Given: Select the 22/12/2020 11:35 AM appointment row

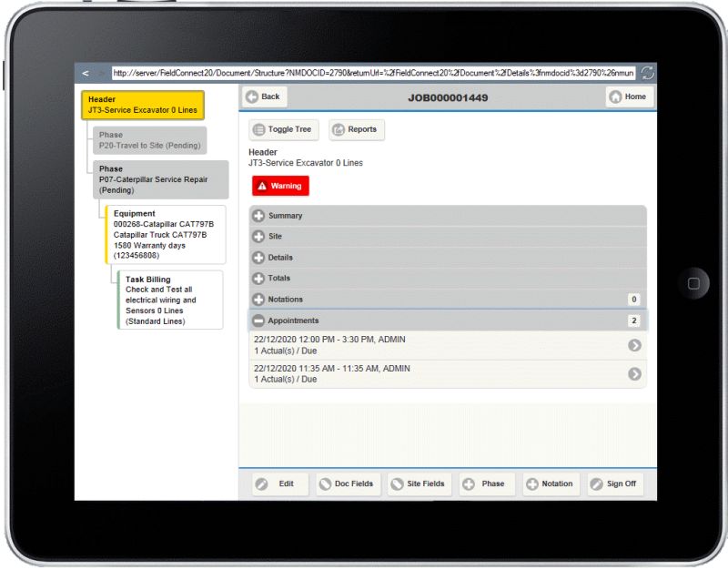Looking at the screenshot, I should click(x=448, y=374).
